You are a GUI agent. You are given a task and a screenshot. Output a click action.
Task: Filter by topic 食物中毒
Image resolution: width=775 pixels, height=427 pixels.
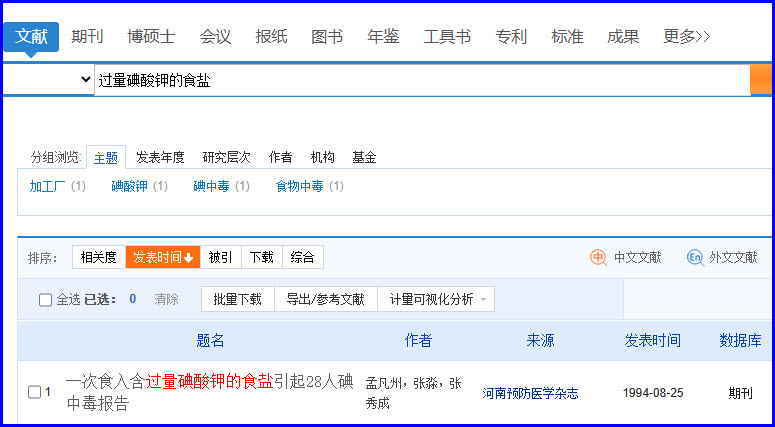coord(300,186)
